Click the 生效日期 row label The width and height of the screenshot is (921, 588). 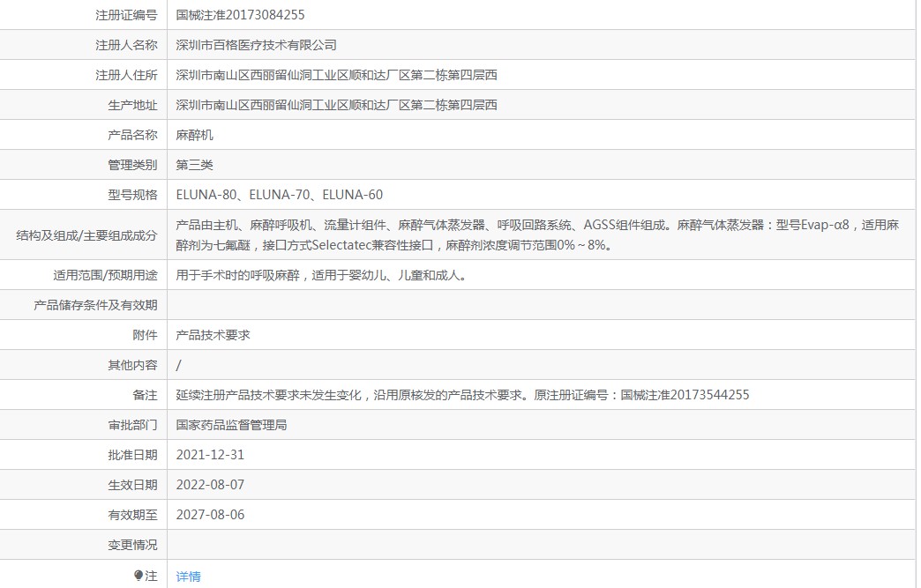tap(132, 485)
